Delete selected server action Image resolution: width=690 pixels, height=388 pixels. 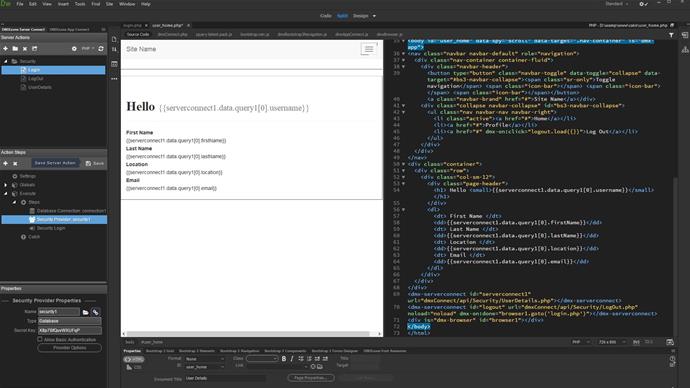pos(25,48)
